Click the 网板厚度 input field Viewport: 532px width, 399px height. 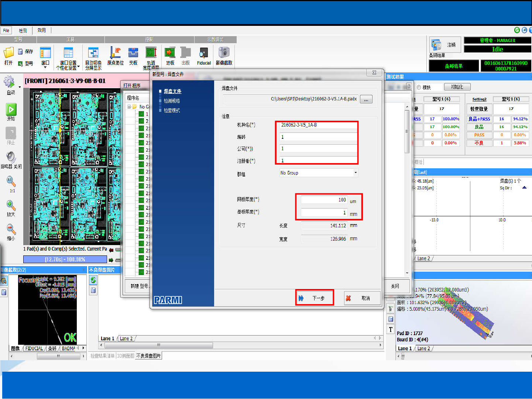click(324, 200)
